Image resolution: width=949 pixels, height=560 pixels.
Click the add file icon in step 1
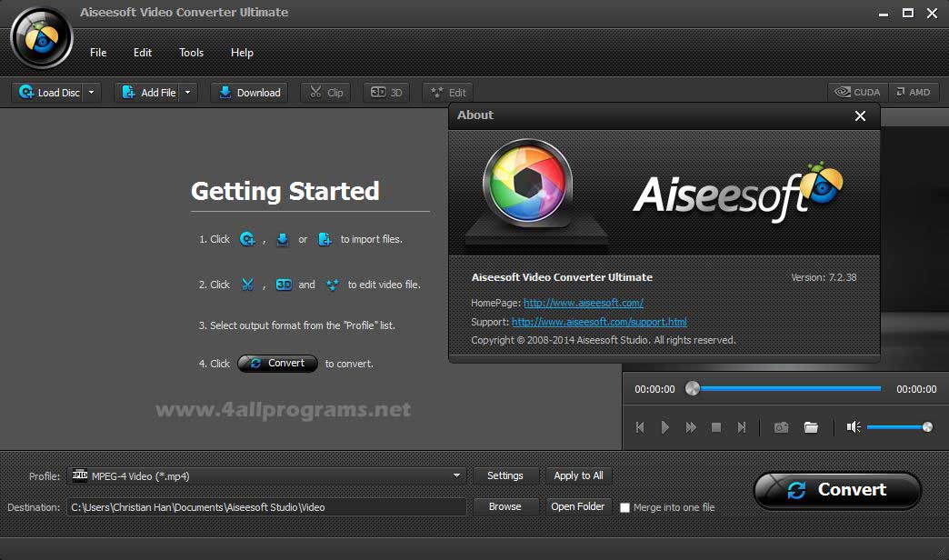tap(325, 239)
